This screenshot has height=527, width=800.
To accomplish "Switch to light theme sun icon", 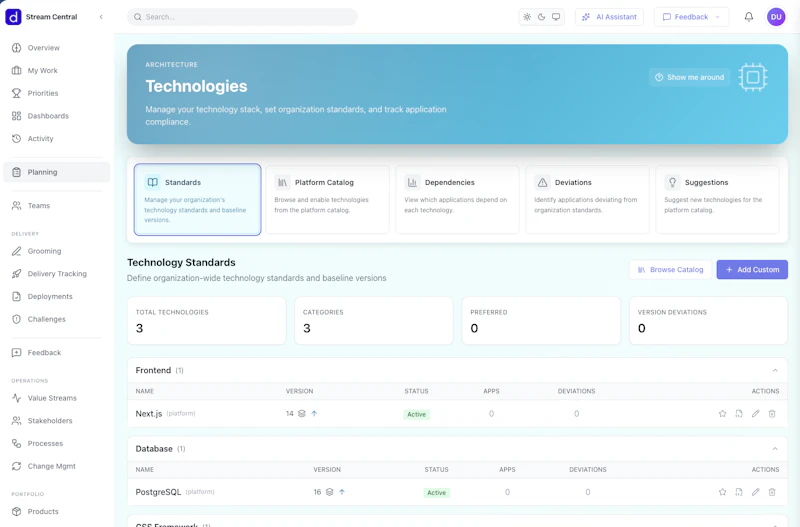I will [527, 17].
